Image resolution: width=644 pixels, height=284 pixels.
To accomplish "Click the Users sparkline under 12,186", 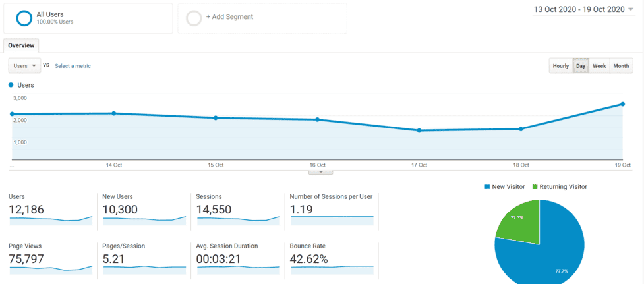I will pos(51,220).
